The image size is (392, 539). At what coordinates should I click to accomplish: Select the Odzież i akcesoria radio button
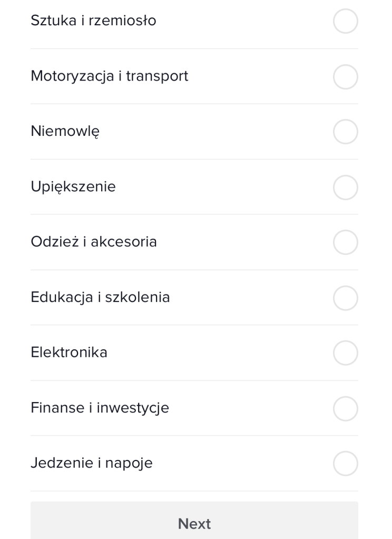point(346,242)
